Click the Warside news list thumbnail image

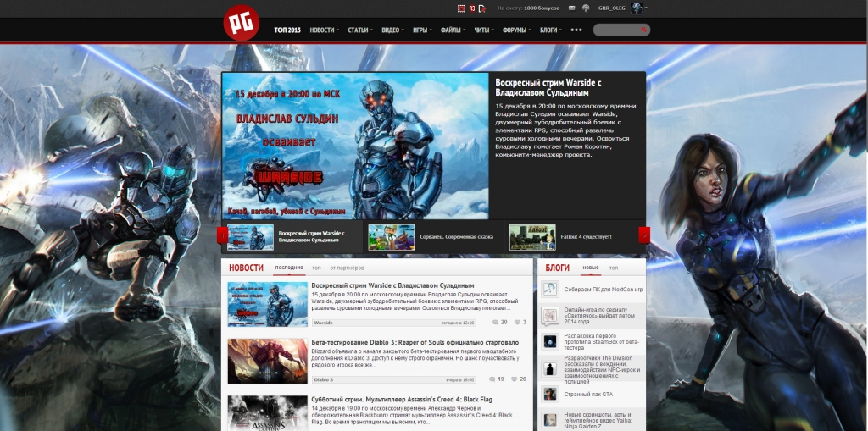267,304
